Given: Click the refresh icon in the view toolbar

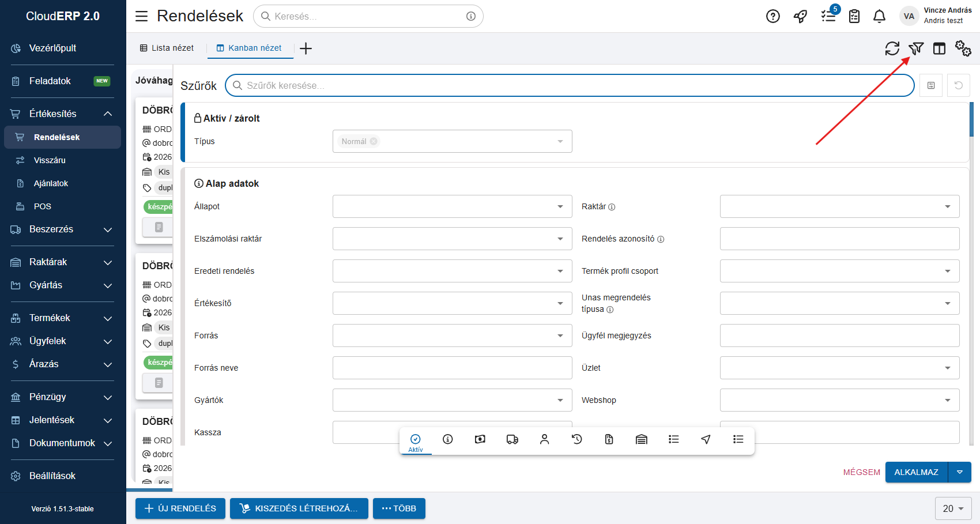Looking at the screenshot, I should 892,48.
